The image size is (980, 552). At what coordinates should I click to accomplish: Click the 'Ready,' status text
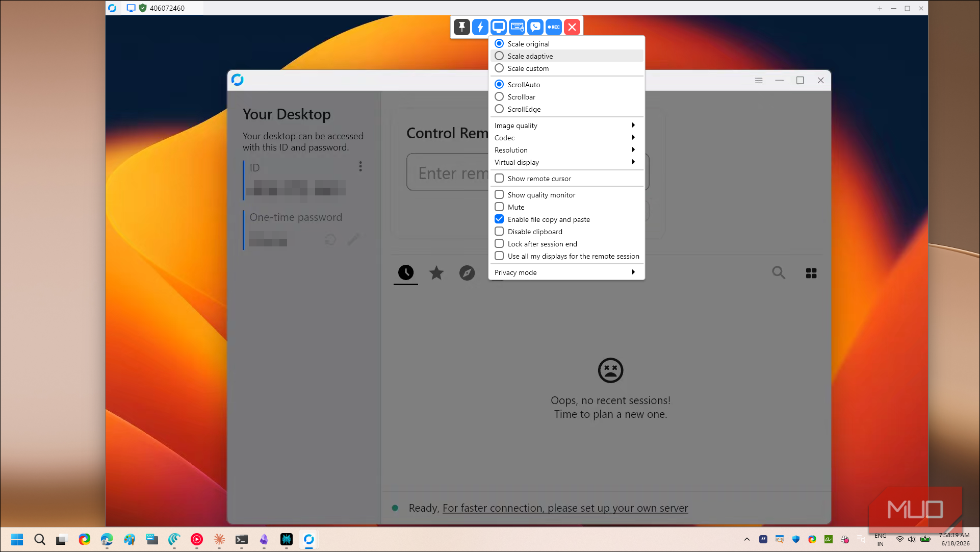(x=424, y=508)
